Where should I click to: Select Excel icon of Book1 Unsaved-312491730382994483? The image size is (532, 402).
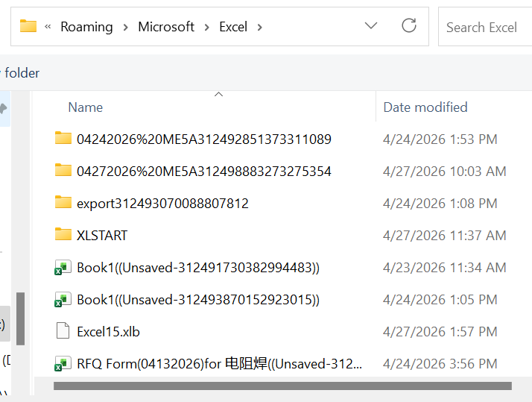click(x=63, y=267)
